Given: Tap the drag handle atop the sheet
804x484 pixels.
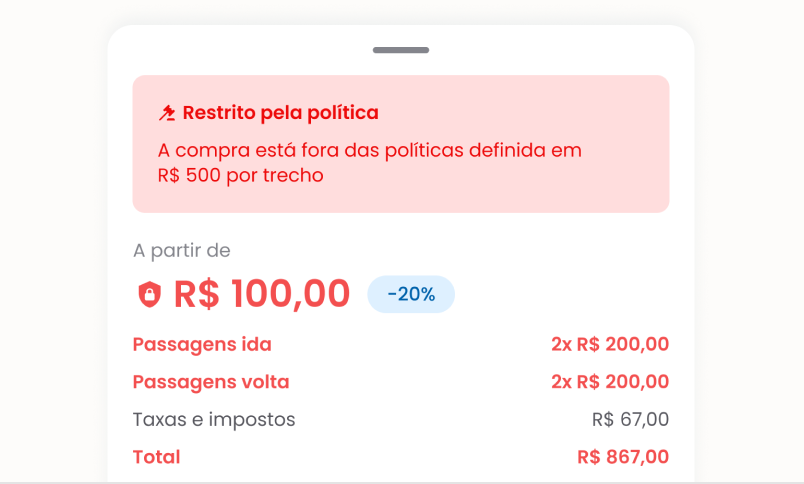Looking at the screenshot, I should click(401, 50).
